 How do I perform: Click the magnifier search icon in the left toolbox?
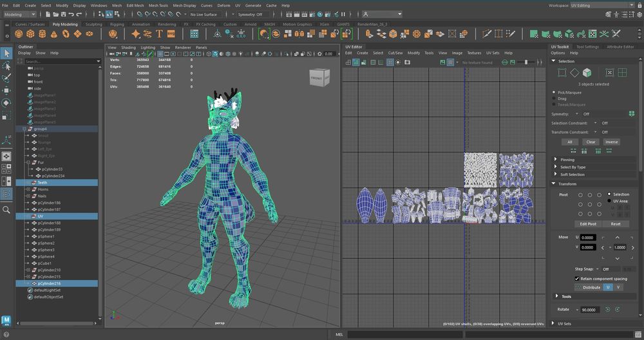coord(6,210)
